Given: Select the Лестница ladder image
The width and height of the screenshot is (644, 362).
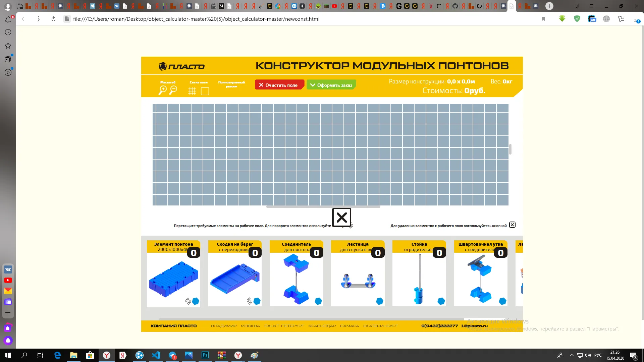Looking at the screenshot, I should click(x=358, y=281).
